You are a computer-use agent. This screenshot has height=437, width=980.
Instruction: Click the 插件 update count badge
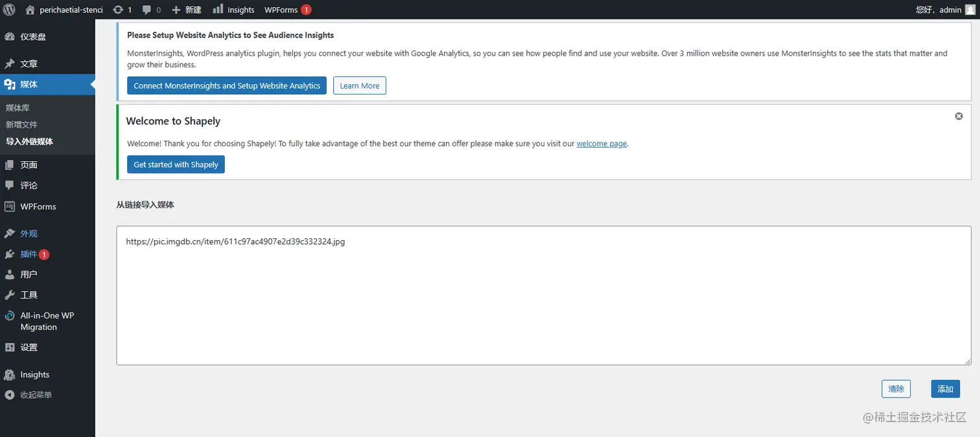[x=43, y=254]
